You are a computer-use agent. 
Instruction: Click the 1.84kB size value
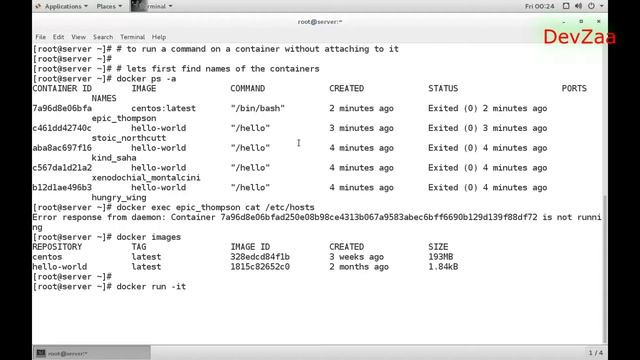tap(443, 267)
